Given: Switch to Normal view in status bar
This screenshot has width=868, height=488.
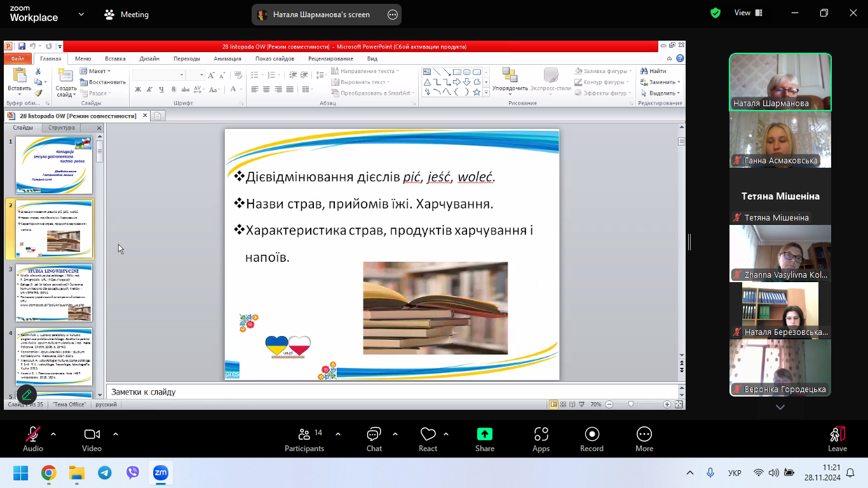Looking at the screenshot, I should coord(554,404).
